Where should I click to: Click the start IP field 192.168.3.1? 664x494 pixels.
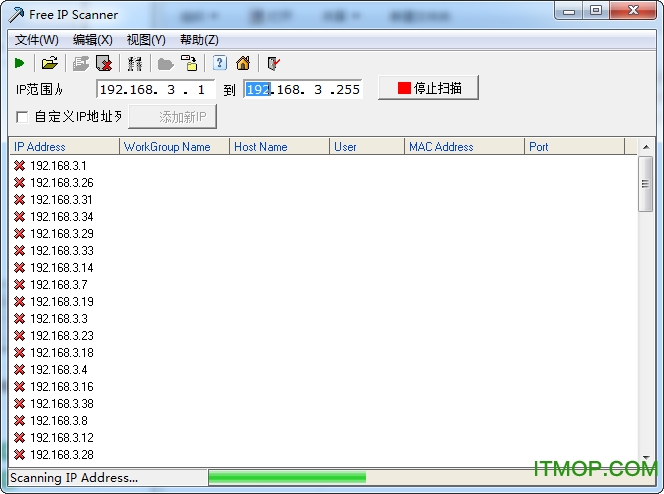155,89
